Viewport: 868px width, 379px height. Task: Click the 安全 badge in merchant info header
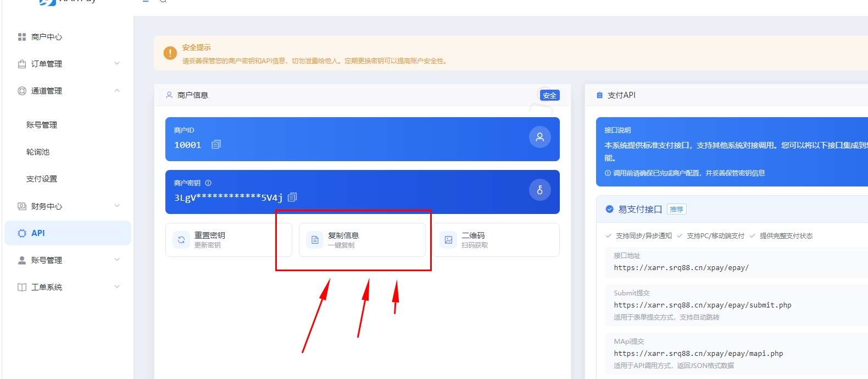549,96
